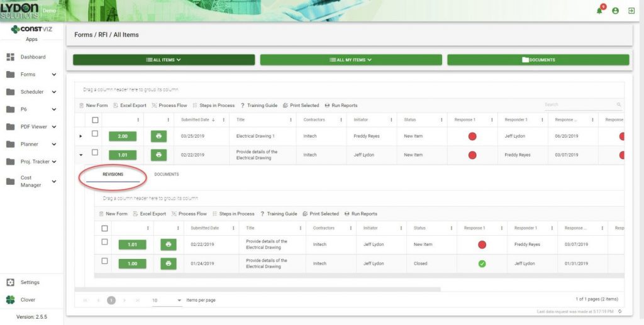
Task: Open the notifications bell icon
Action: point(599,11)
